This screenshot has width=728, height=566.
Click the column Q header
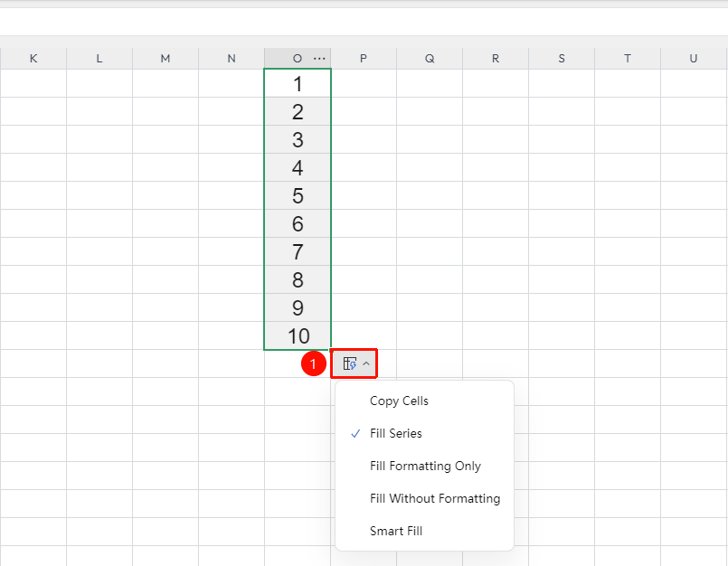430,59
